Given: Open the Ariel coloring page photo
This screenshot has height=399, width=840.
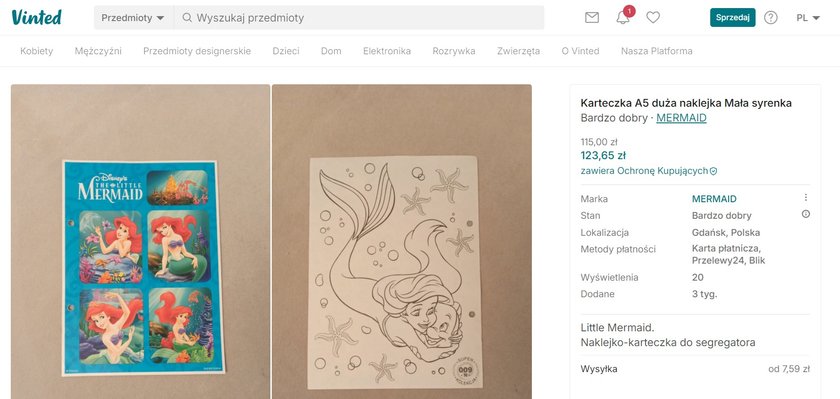Looking at the screenshot, I should tap(402, 242).
